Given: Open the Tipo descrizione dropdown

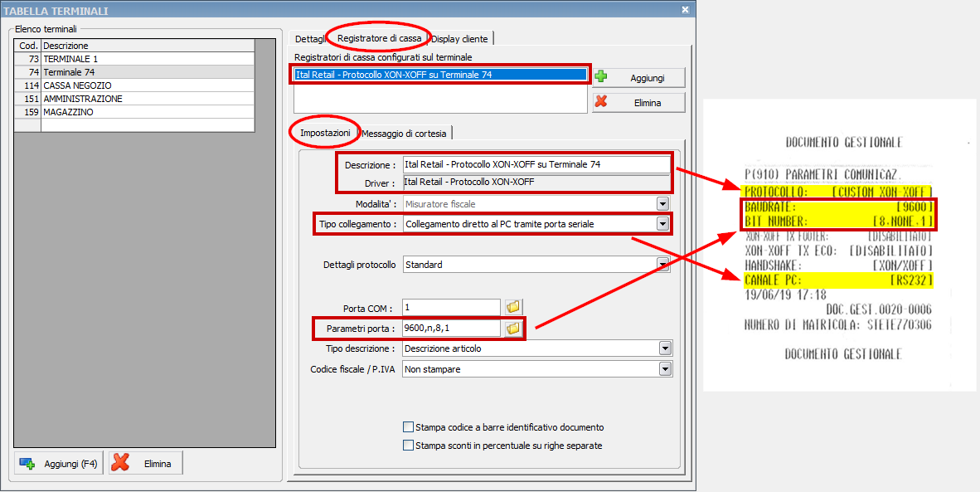Looking at the screenshot, I should click(x=665, y=348).
